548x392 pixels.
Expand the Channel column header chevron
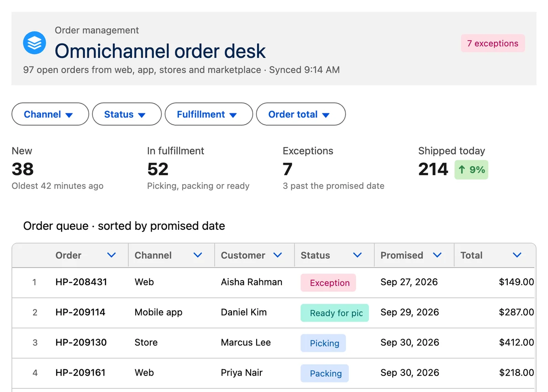[198, 255]
